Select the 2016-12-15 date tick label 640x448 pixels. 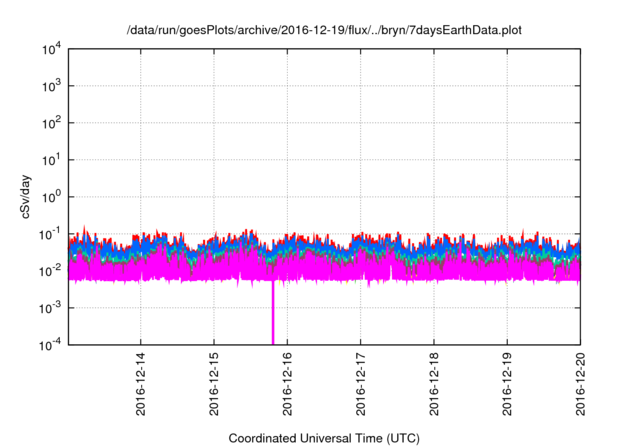214,384
